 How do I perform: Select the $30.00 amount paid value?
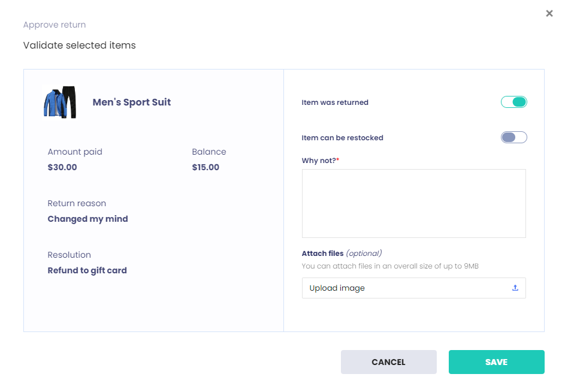pos(62,167)
